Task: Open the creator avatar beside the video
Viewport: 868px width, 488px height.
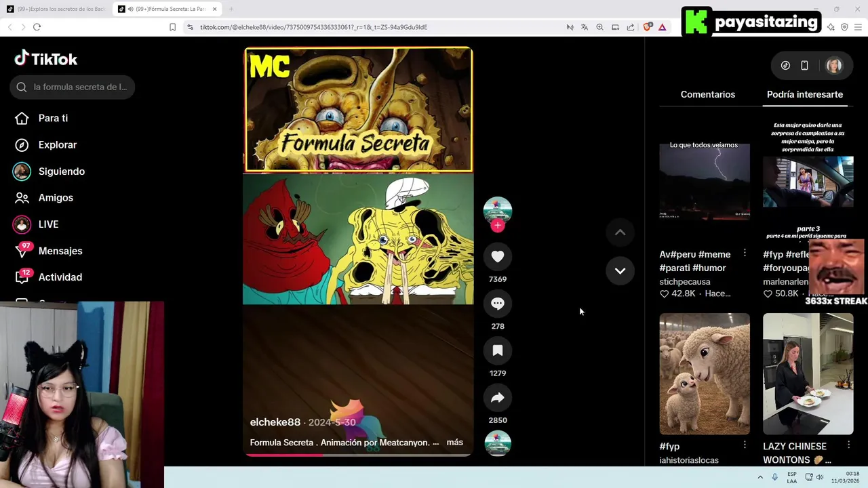Action: 498,209
